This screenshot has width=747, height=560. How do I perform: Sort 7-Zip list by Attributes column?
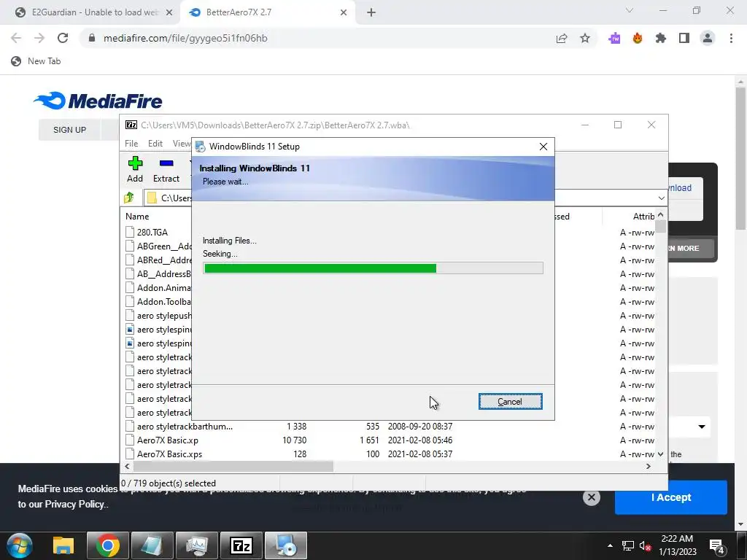[x=643, y=216]
